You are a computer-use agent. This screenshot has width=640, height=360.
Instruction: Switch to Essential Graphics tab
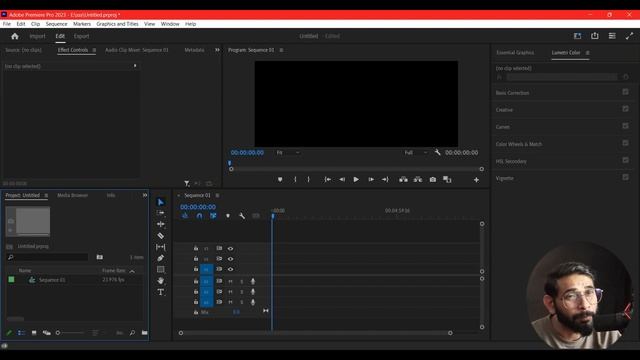(515, 53)
